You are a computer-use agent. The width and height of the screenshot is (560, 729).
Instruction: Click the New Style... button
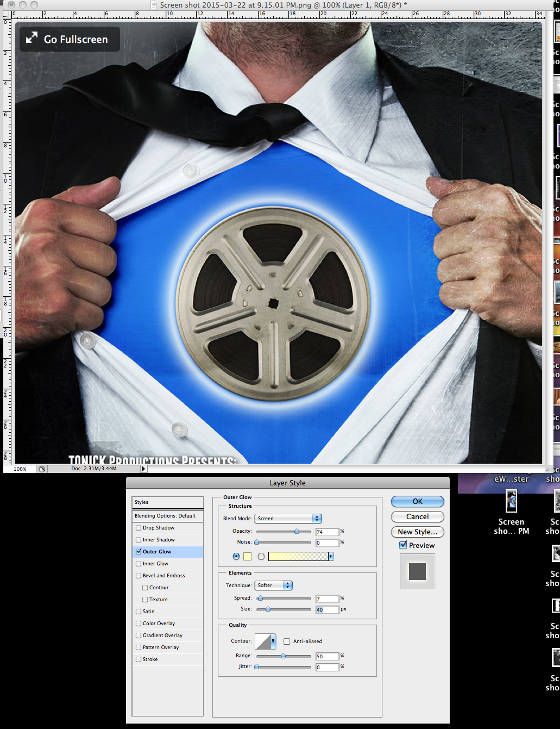pos(417,532)
